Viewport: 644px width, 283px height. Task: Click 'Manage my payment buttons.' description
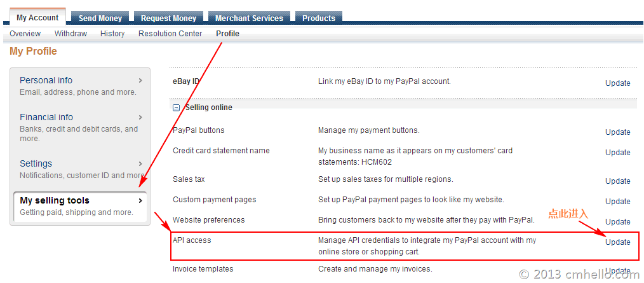pyautogui.click(x=368, y=130)
